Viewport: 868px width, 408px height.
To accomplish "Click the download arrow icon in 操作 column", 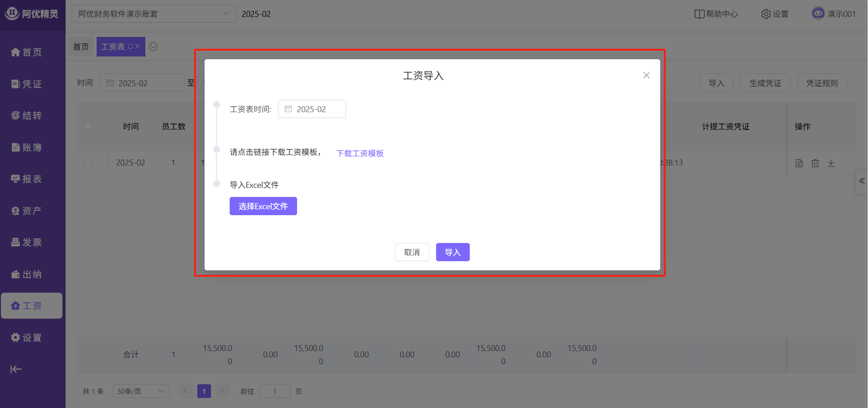I will pyautogui.click(x=831, y=163).
